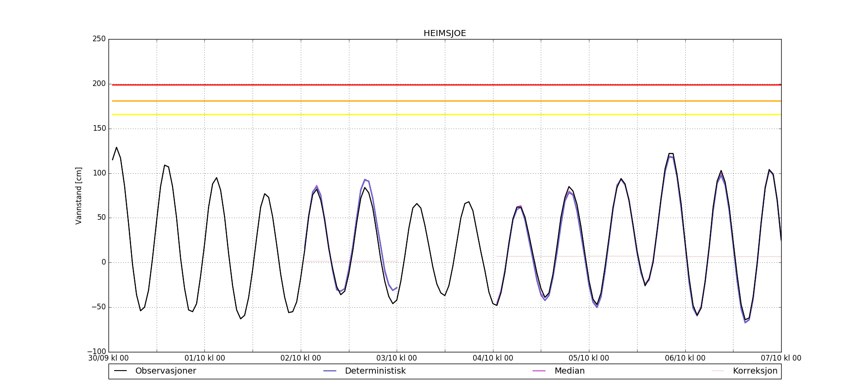The width and height of the screenshot is (868, 391).
Task: Select the 07/10 kl 00 date tick label
Action: pyautogui.click(x=781, y=358)
